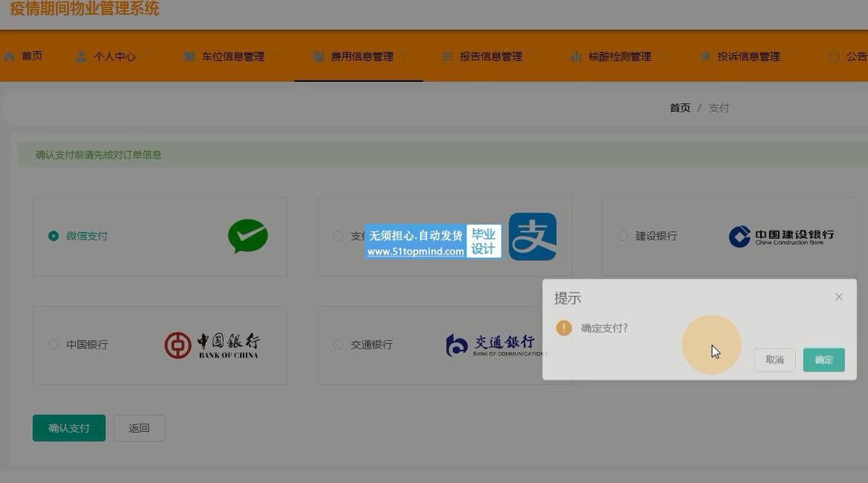
Task: Expand the 核酸检测管理 dropdown arrow
Action: 662,56
